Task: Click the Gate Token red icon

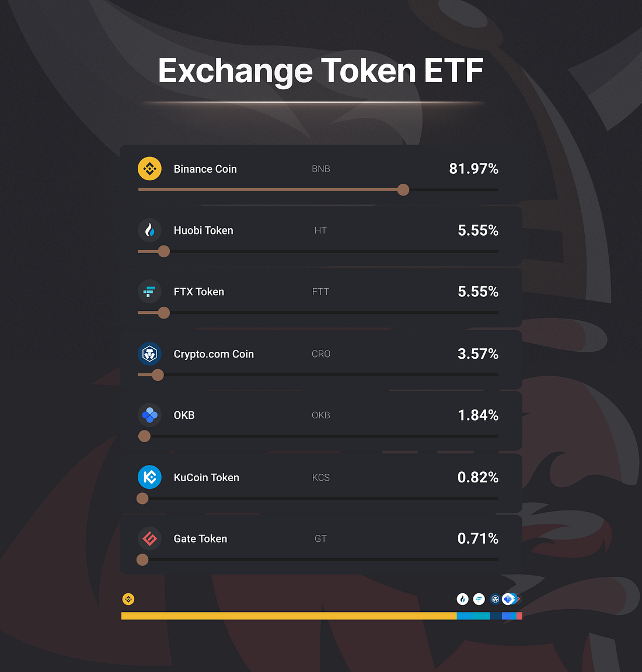Action: coord(149,538)
